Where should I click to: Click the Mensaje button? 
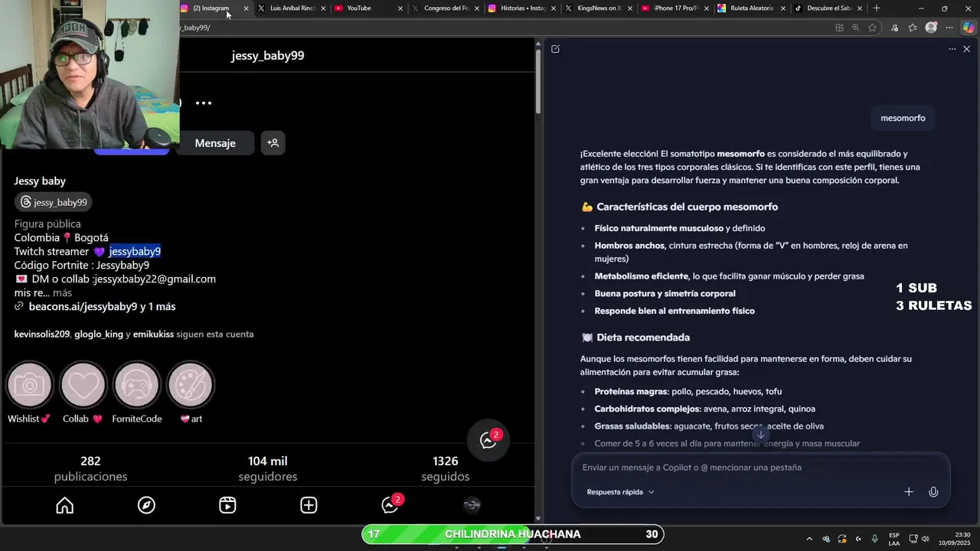pos(215,143)
